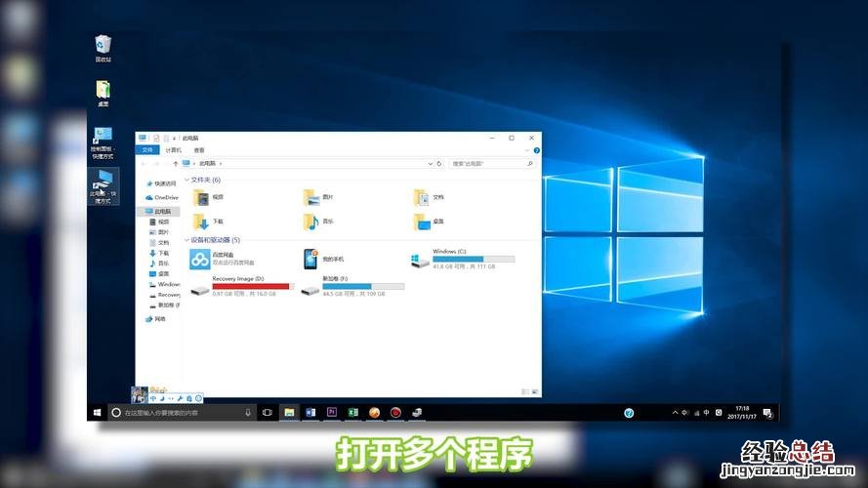Expand the ribbon with the chevron
Screen dimensions: 868x488
(x=527, y=150)
